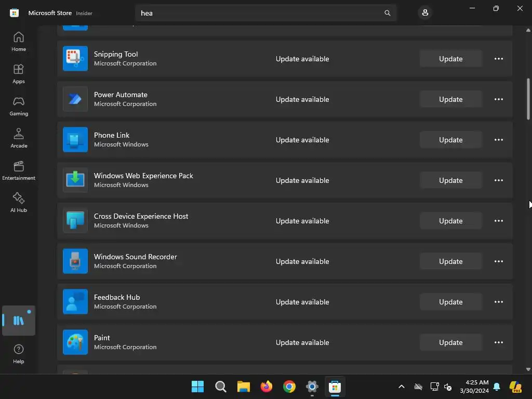This screenshot has height=399, width=532.
Task: Launch Google Chrome from the taskbar
Action: (x=289, y=386)
